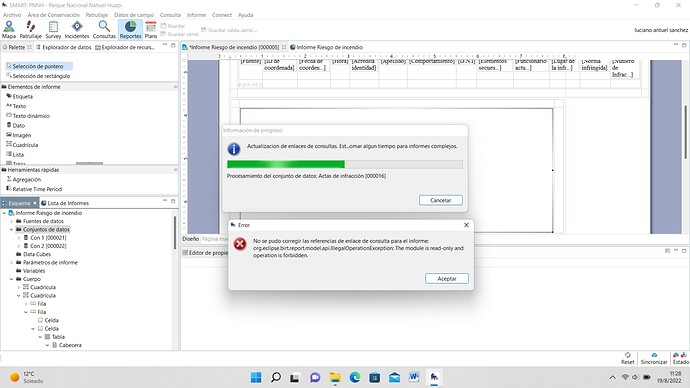Screen dimensions: 690x388
Task: Collapse the Cabecera tree node
Action: click(48, 345)
